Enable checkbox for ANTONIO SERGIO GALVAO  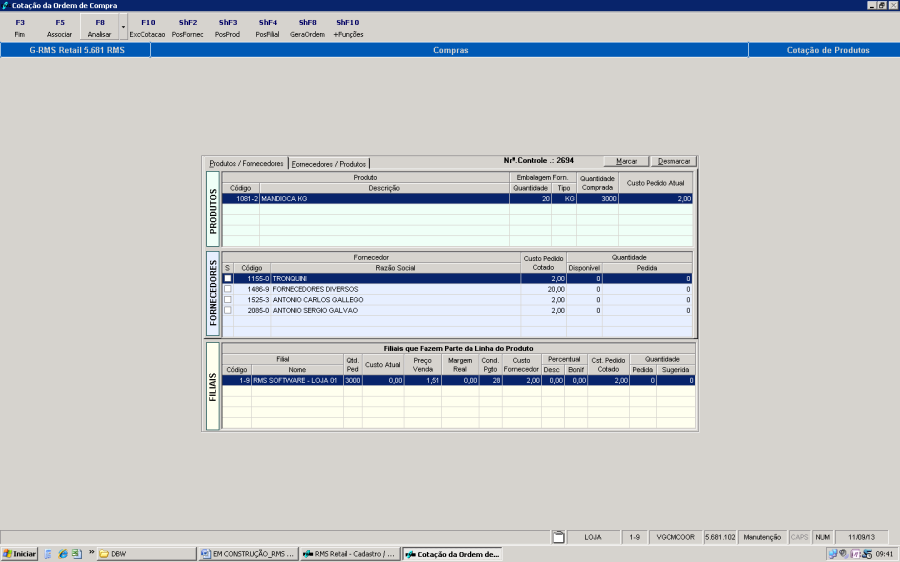(x=227, y=311)
